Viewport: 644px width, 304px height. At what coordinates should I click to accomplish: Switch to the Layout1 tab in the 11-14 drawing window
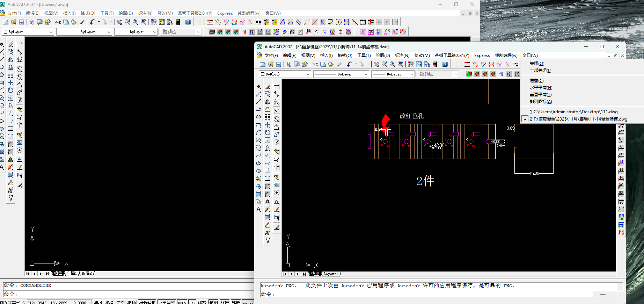point(330,274)
